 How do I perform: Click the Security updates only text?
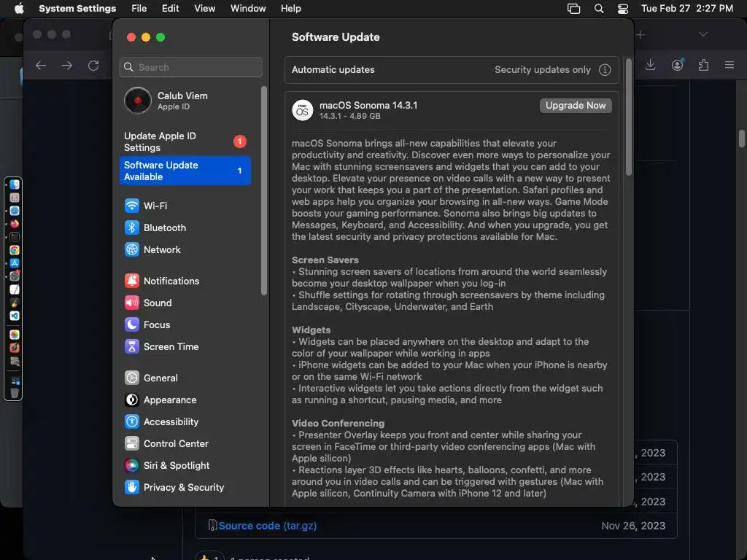pos(543,69)
